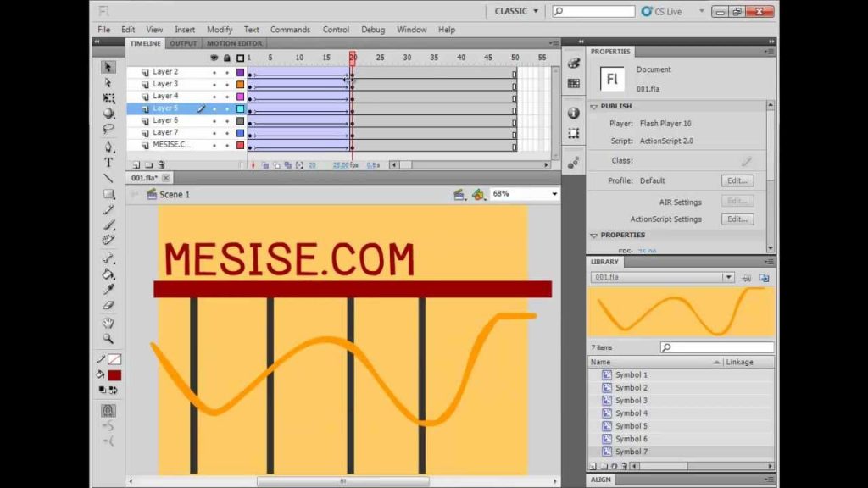Image resolution: width=868 pixels, height=488 pixels.
Task: Open the Modify menu
Action: 220,30
